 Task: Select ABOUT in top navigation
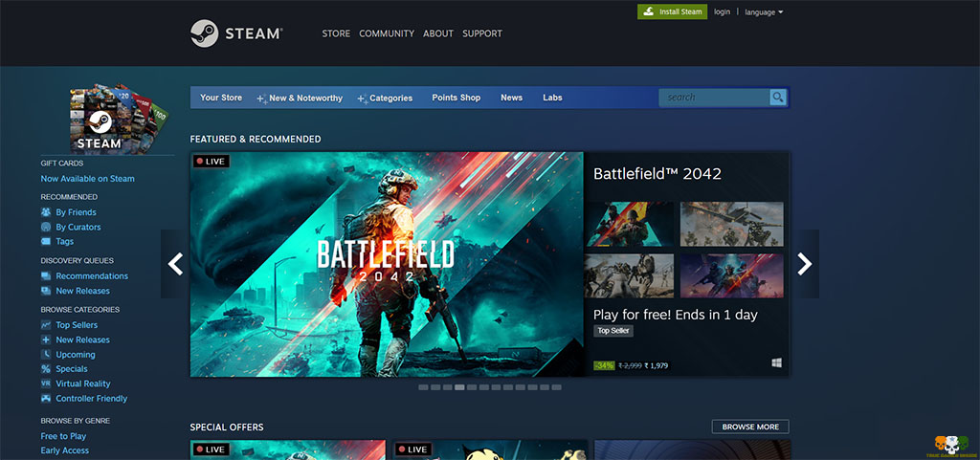pyautogui.click(x=438, y=33)
